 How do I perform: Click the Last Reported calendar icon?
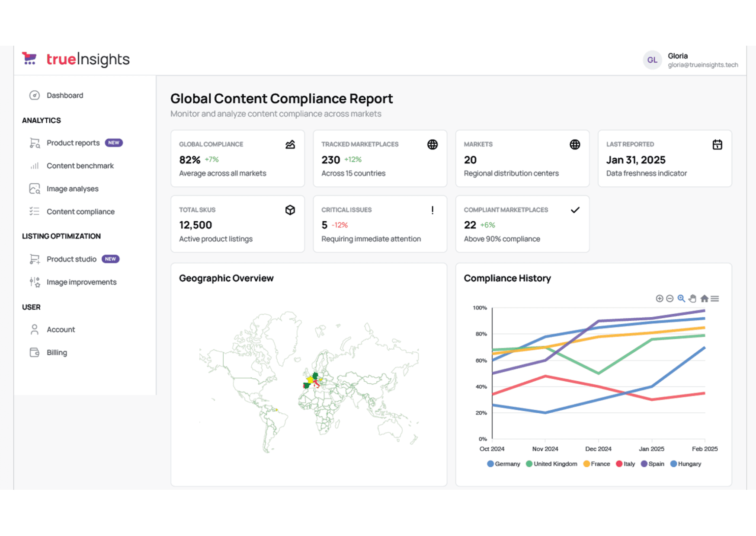[717, 144]
